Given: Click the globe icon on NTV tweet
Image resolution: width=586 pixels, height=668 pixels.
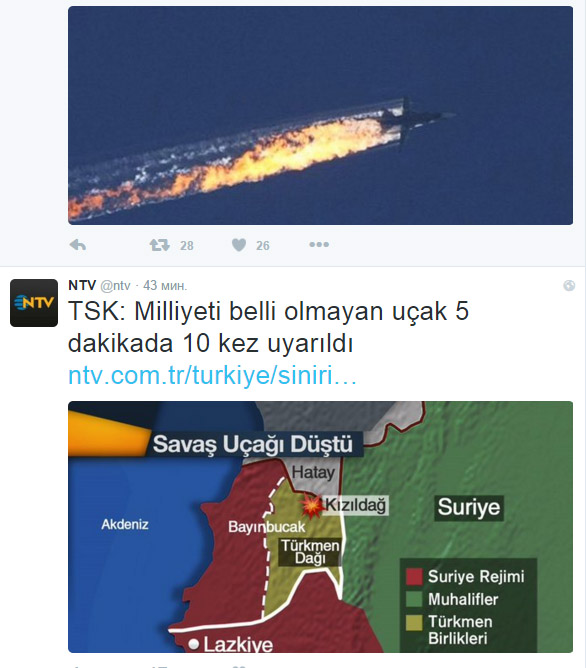Looking at the screenshot, I should [x=569, y=285].
